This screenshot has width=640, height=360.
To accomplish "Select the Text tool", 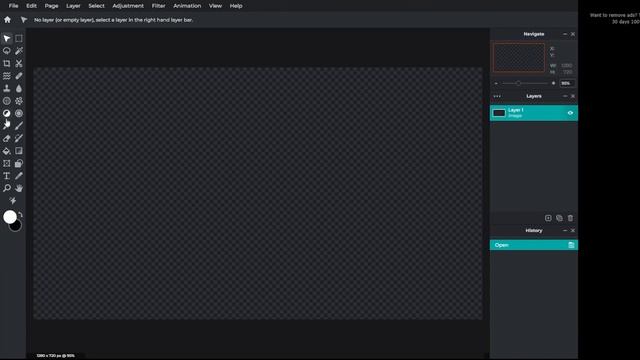I will coord(7,176).
